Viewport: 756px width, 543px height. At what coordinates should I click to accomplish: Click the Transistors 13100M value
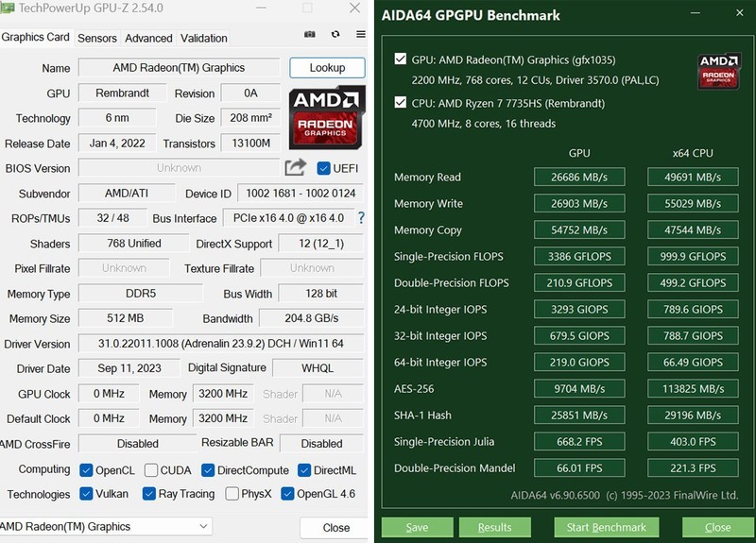point(250,144)
